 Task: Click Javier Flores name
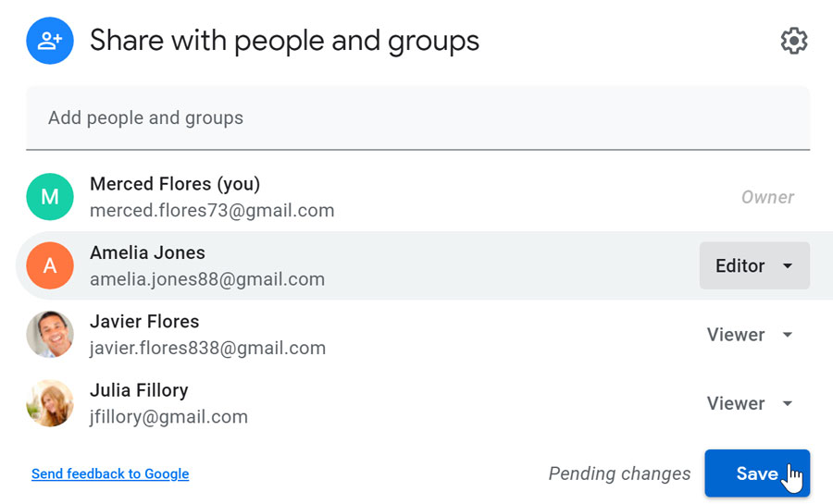coord(144,322)
